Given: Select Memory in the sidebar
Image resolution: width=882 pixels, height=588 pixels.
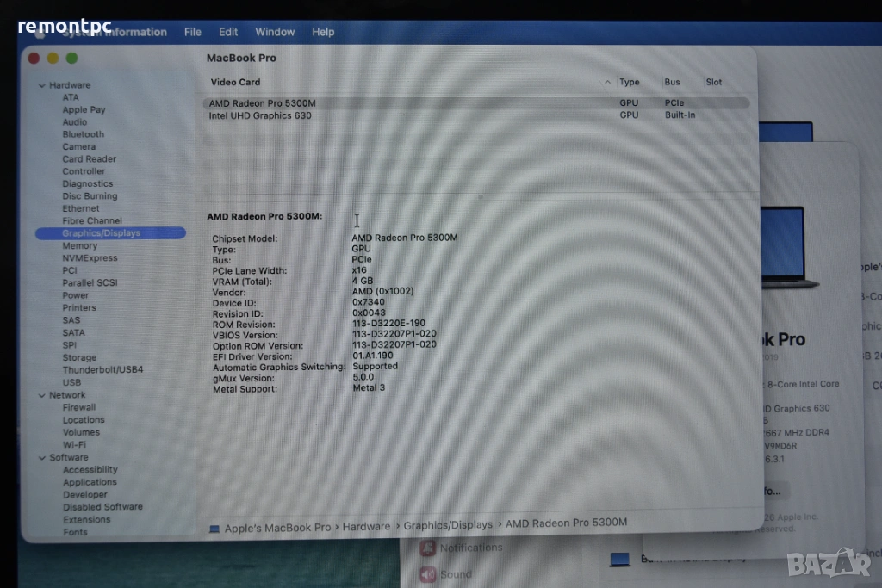Looking at the screenshot, I should click(79, 245).
